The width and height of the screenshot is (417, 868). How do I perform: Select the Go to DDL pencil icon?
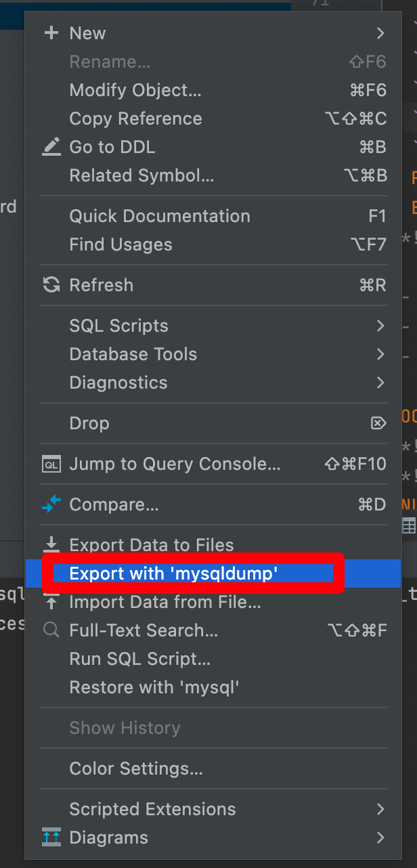click(51, 146)
